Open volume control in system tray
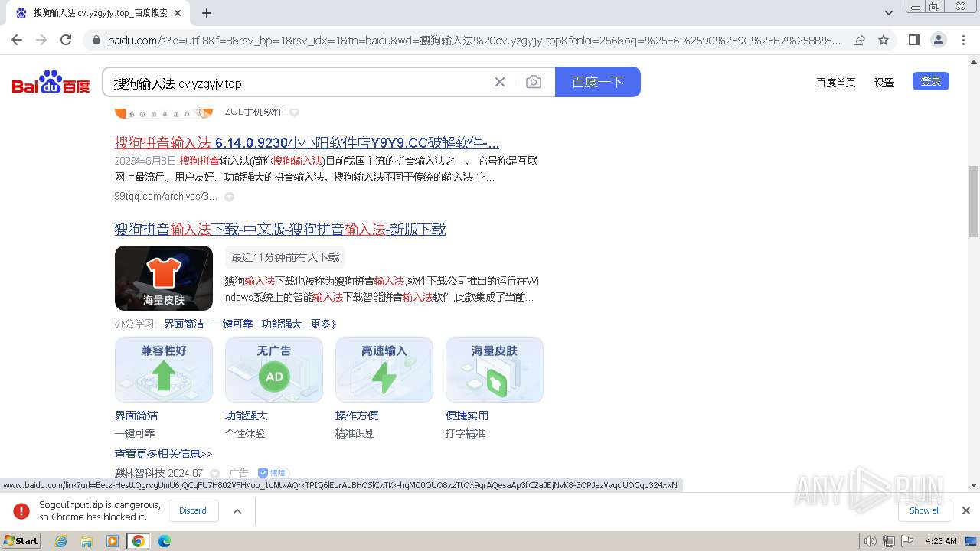This screenshot has height=551, width=980. 870,541
